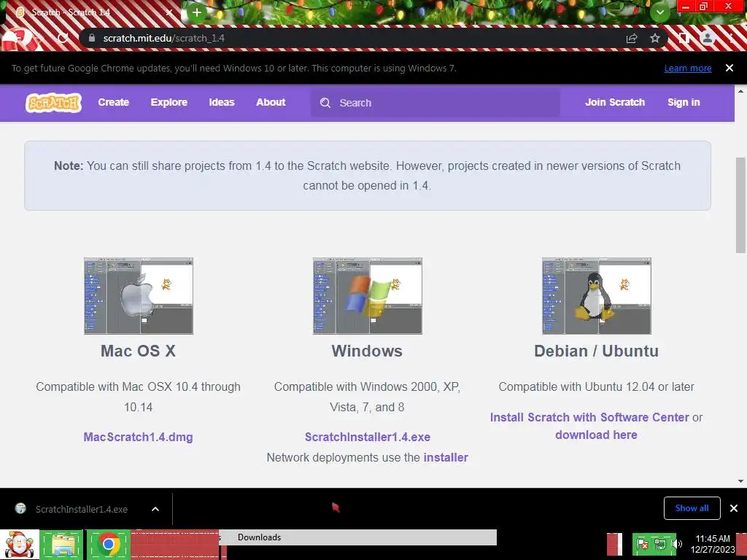The height and width of the screenshot is (560, 747).
Task: Open the Explore menu item
Action: tap(169, 102)
